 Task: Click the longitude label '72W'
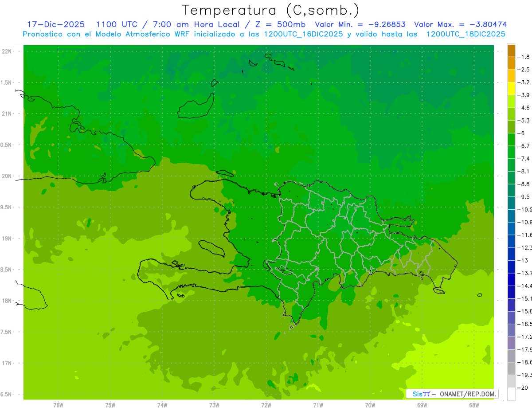point(266,406)
